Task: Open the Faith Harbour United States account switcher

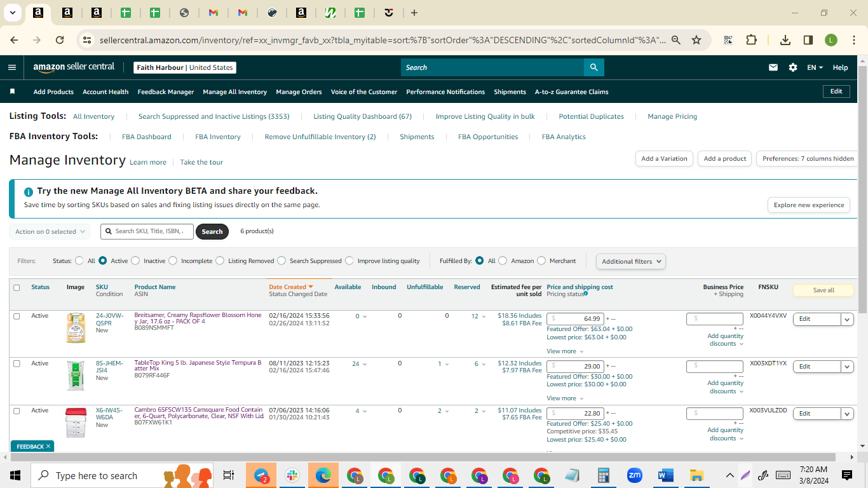Action: click(x=185, y=67)
